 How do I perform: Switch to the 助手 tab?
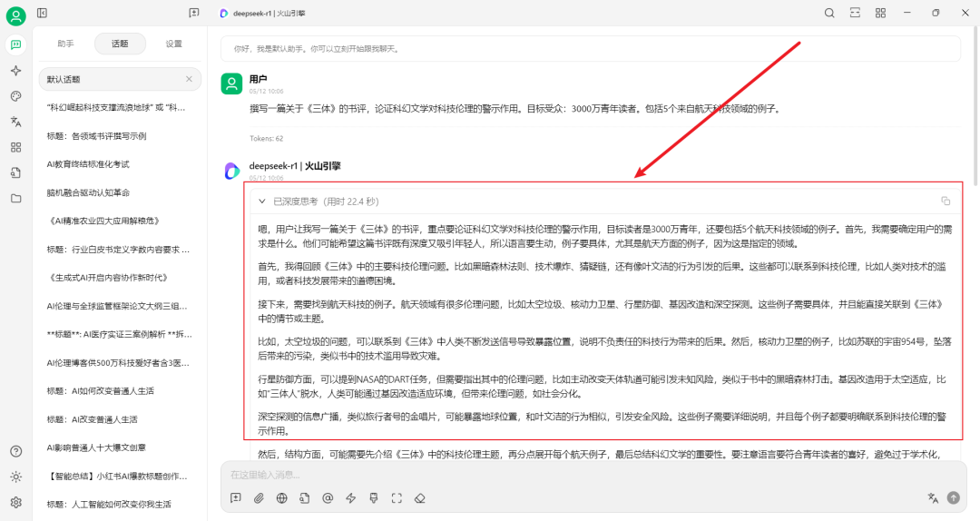(65, 44)
